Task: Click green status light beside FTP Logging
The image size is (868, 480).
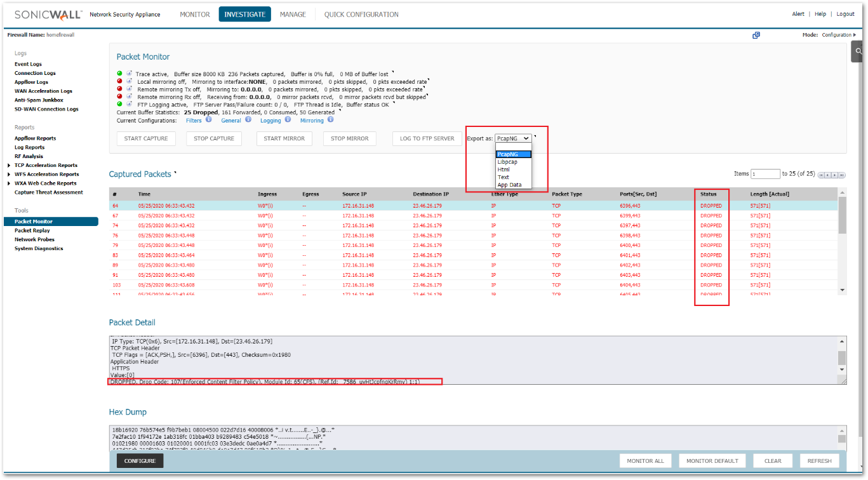Action: pos(120,104)
